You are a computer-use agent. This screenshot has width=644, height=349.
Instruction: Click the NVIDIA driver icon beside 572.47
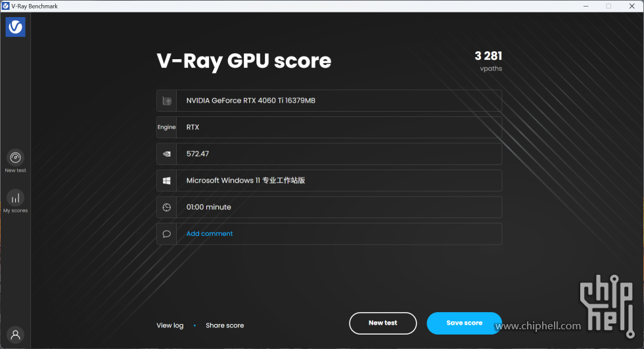tap(167, 154)
